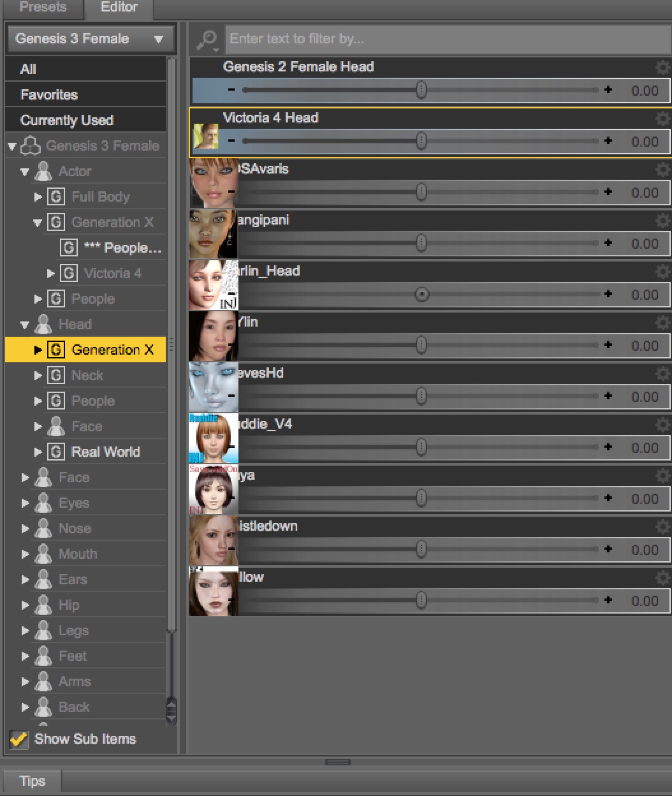Click the search magnifier filter icon
The image size is (672, 796).
pyautogui.click(x=207, y=39)
